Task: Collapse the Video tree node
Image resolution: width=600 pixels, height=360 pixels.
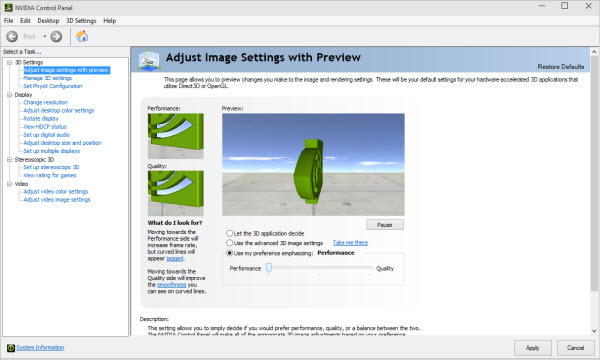Action: pyautogui.click(x=9, y=184)
